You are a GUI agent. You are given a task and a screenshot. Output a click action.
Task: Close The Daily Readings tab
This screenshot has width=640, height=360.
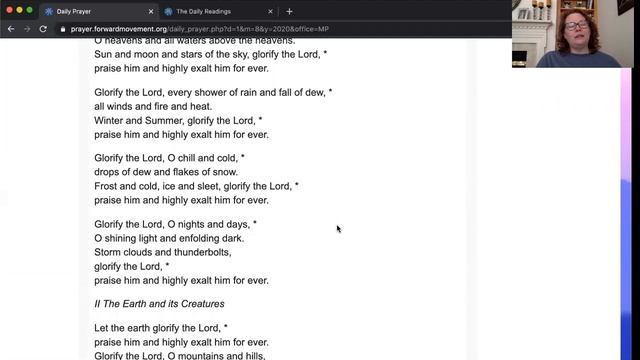pos(270,11)
